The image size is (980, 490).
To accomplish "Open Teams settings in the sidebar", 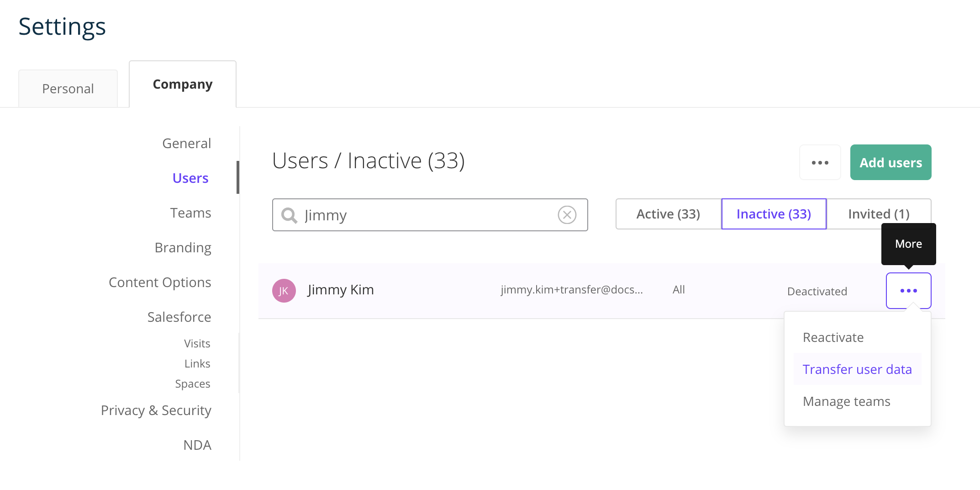I will coord(190,212).
